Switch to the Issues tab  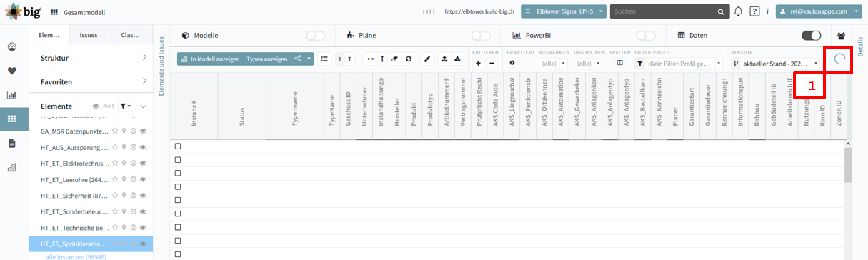[89, 34]
